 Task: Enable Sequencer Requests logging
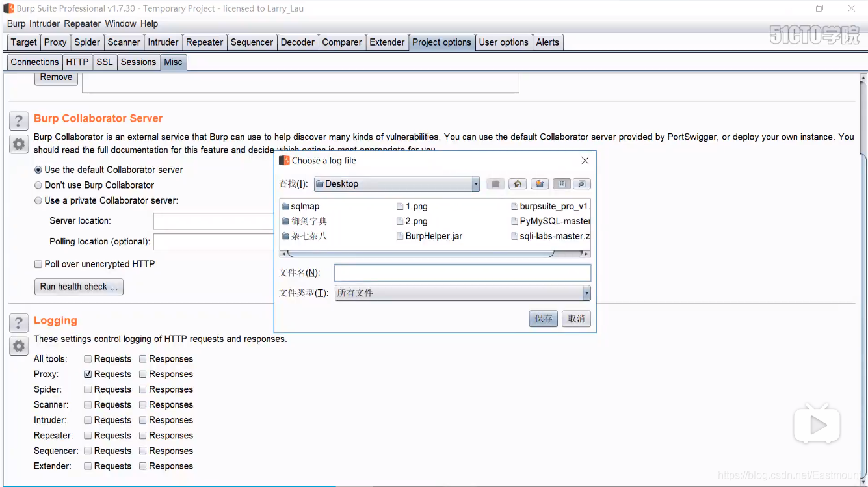[x=88, y=451]
